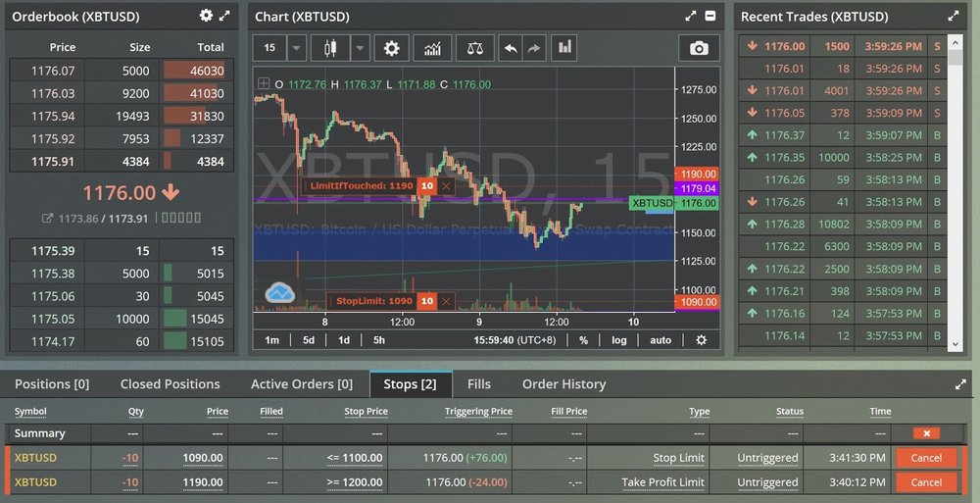Image resolution: width=980 pixels, height=503 pixels.
Task: Cancel the Take Profit Limit order
Action: (x=925, y=482)
